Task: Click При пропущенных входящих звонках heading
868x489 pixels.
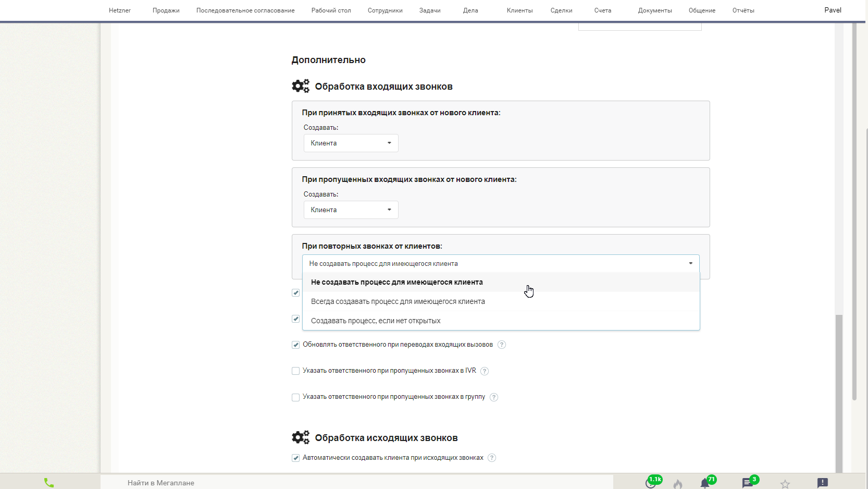Action: pyautogui.click(x=410, y=179)
